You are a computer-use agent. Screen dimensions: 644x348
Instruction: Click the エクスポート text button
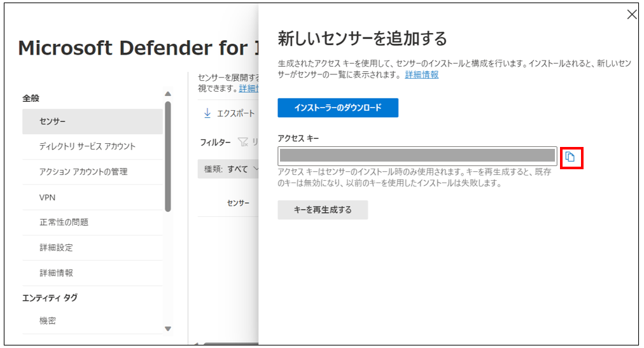click(x=235, y=113)
